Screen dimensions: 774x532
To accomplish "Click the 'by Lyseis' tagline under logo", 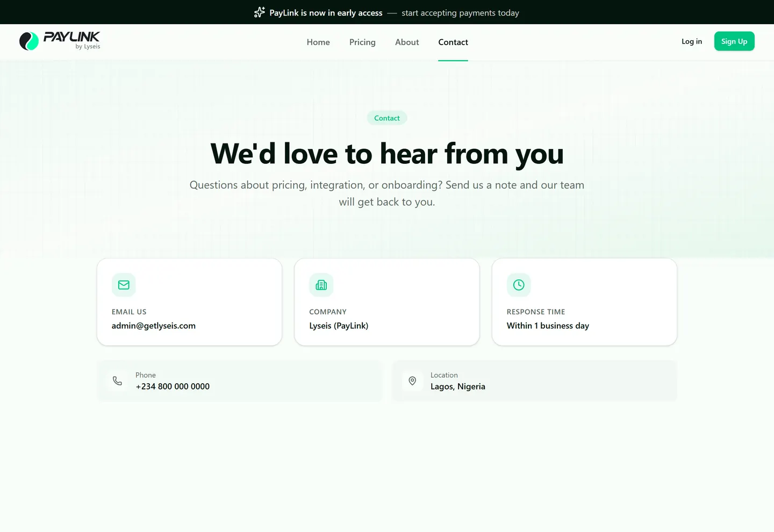I will [88, 47].
